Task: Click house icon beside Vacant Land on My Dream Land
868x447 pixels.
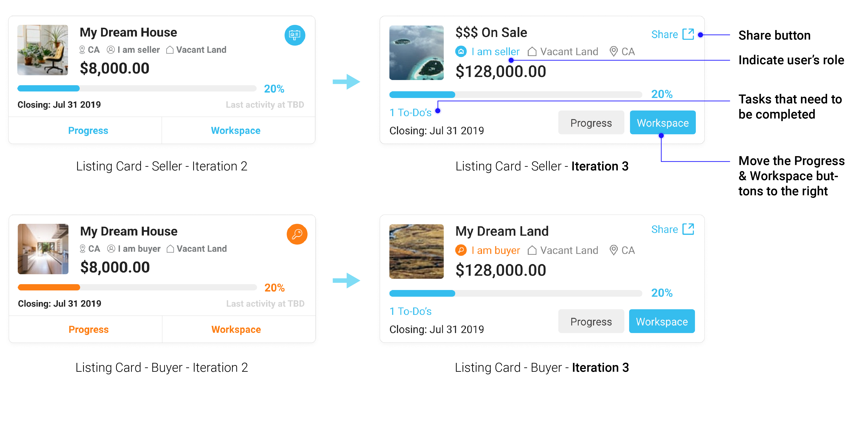Action: (x=532, y=250)
